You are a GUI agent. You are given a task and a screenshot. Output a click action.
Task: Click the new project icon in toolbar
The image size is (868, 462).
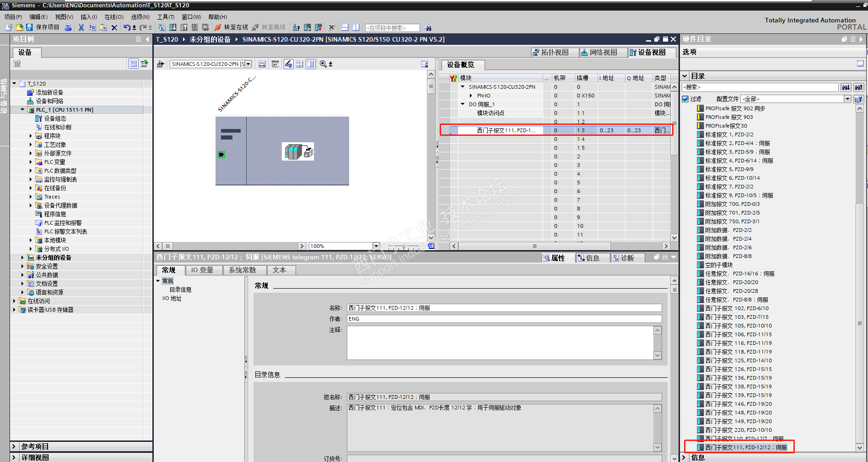click(9, 27)
